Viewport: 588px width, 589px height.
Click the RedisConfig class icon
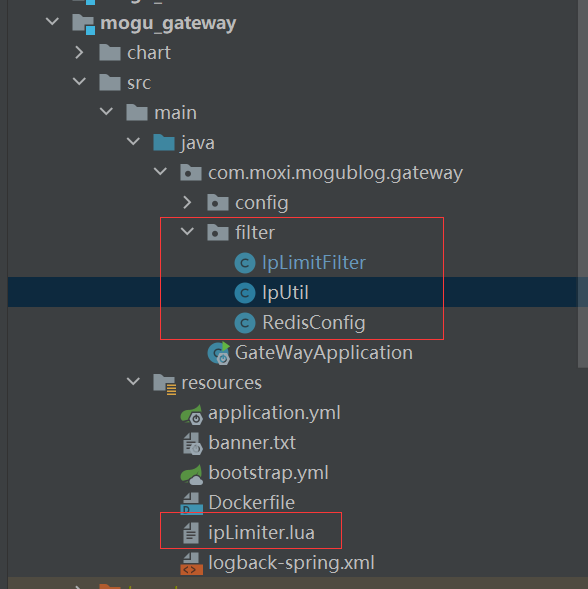(245, 323)
